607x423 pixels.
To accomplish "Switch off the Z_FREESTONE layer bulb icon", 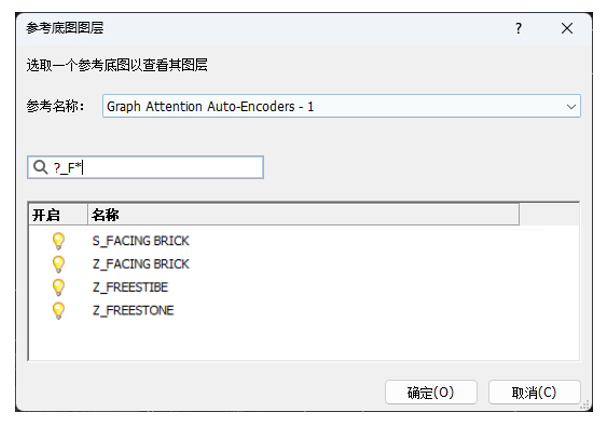I will 58,310.
